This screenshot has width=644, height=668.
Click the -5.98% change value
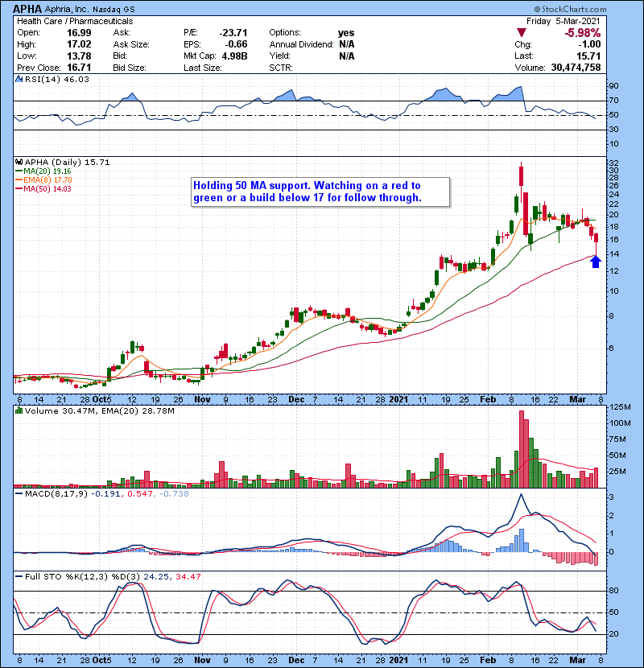pos(582,33)
